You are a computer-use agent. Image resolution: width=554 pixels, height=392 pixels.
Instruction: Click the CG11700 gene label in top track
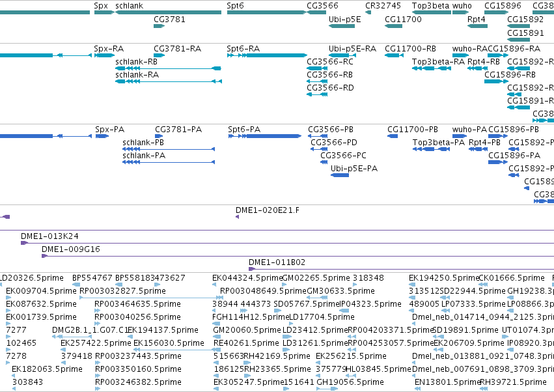[403, 19]
